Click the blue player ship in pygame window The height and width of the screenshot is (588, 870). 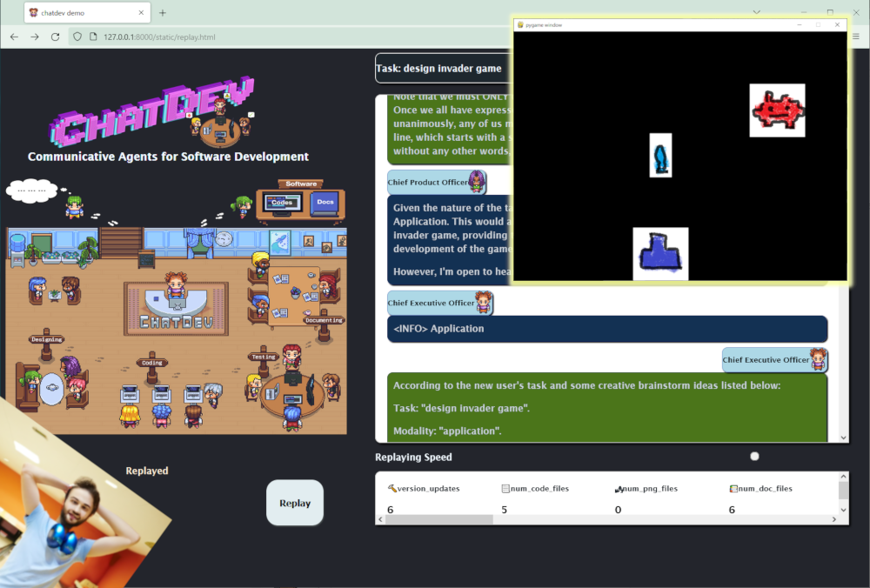[x=660, y=253]
